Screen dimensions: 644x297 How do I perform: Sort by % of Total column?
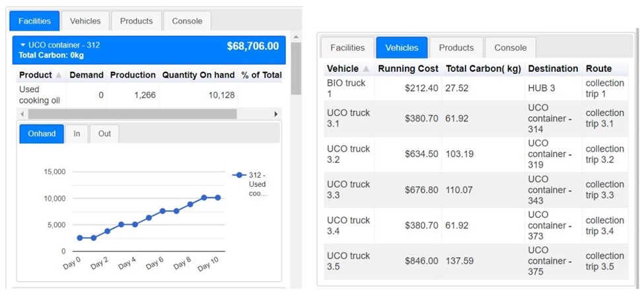click(x=260, y=75)
